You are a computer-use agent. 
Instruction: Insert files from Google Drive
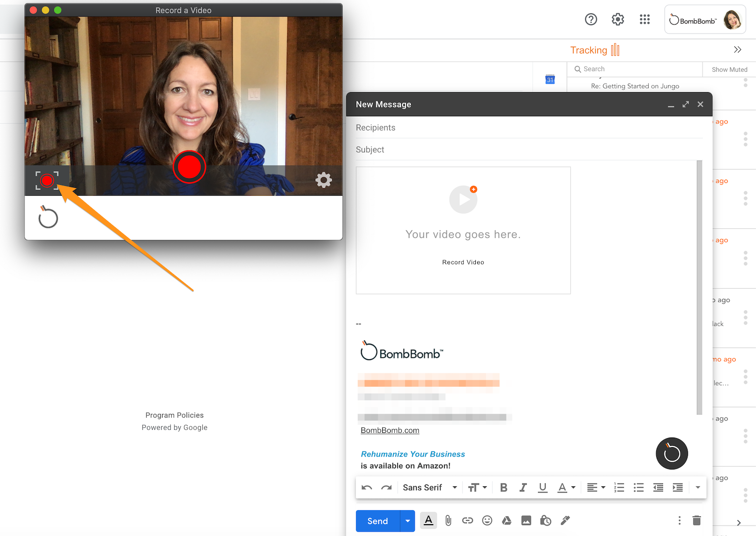click(x=507, y=521)
